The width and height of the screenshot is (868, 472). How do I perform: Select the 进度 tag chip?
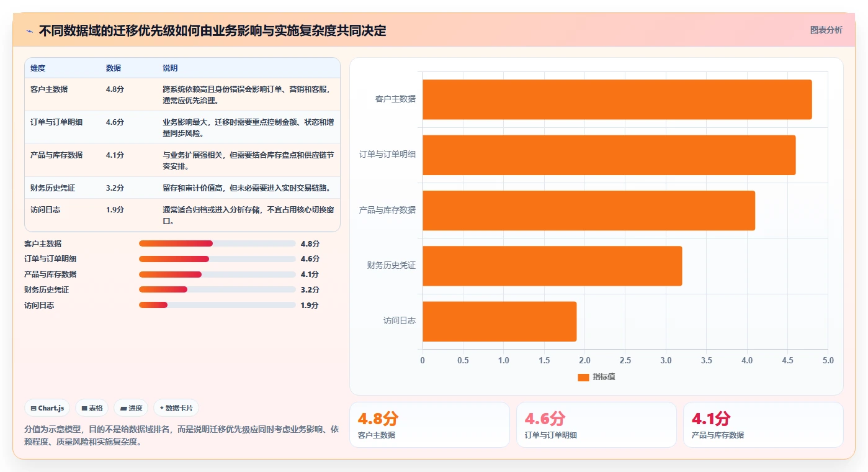131,408
